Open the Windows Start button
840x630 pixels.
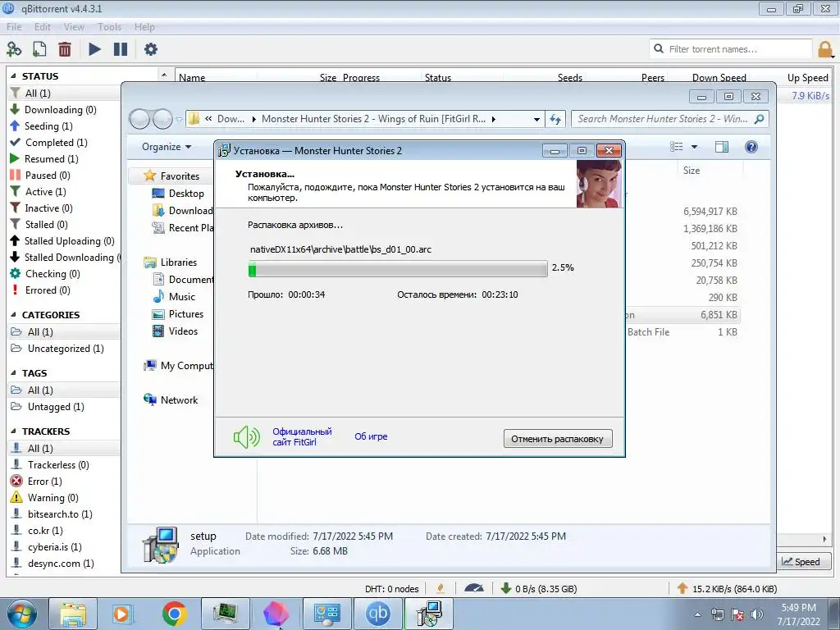(22, 614)
